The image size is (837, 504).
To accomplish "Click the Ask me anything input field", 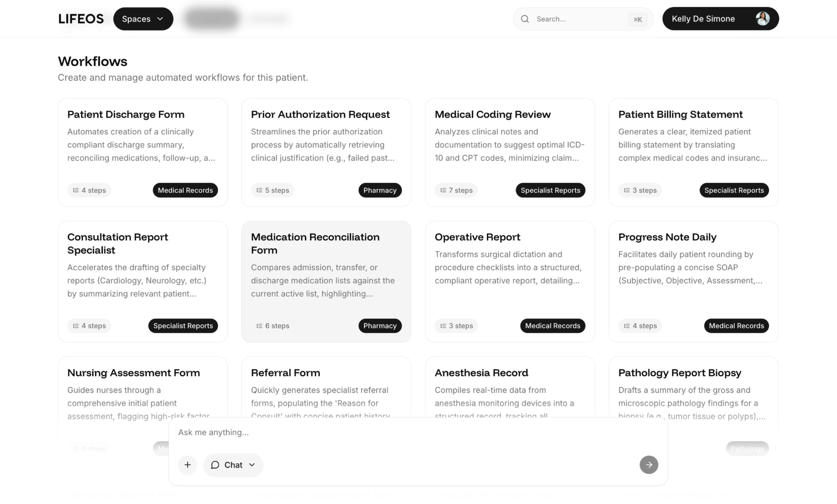I will pos(418,433).
